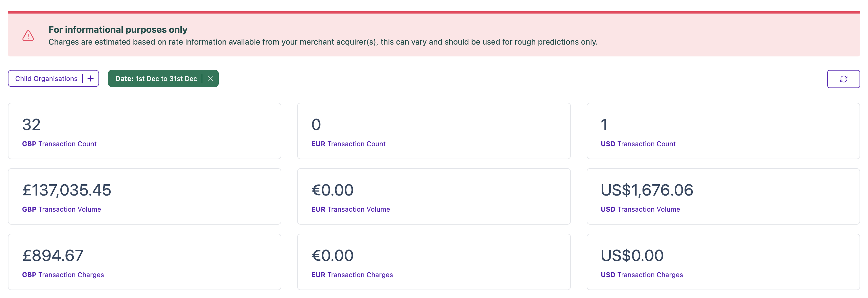Open the Child Organisations filter
This screenshot has width=868, height=298.
pyautogui.click(x=47, y=78)
